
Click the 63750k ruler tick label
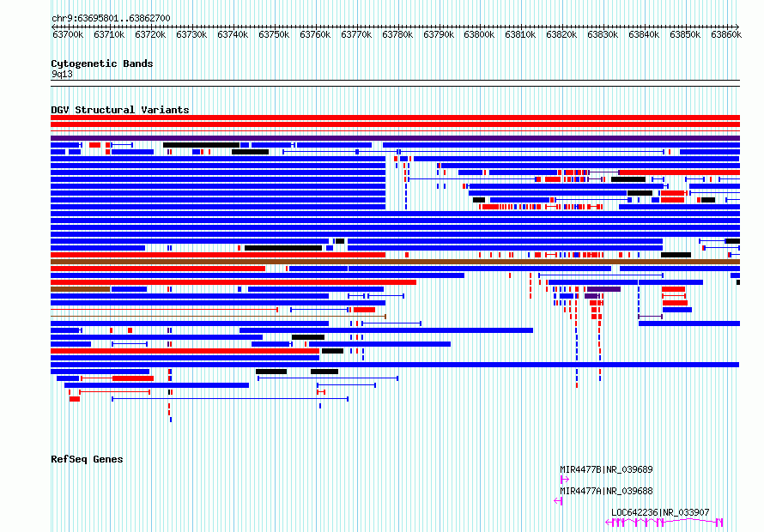[274, 35]
